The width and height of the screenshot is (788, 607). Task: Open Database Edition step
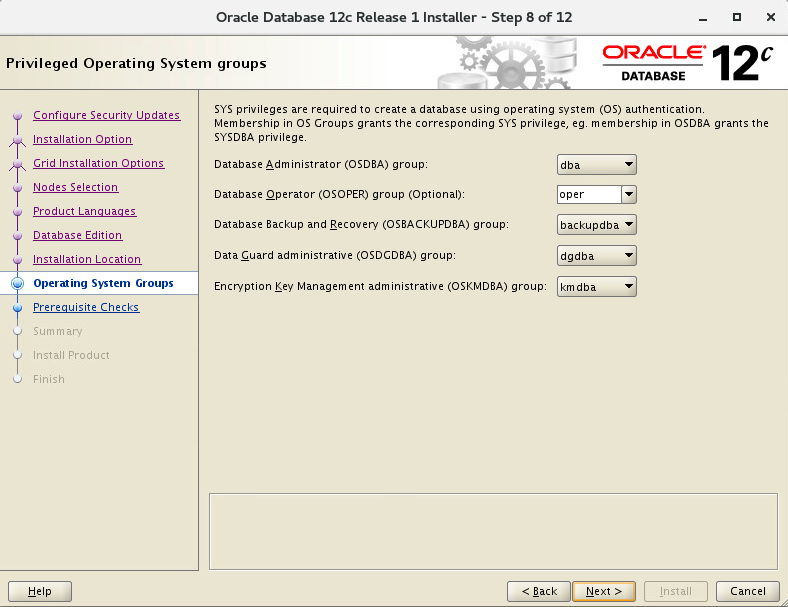pyautogui.click(x=77, y=235)
